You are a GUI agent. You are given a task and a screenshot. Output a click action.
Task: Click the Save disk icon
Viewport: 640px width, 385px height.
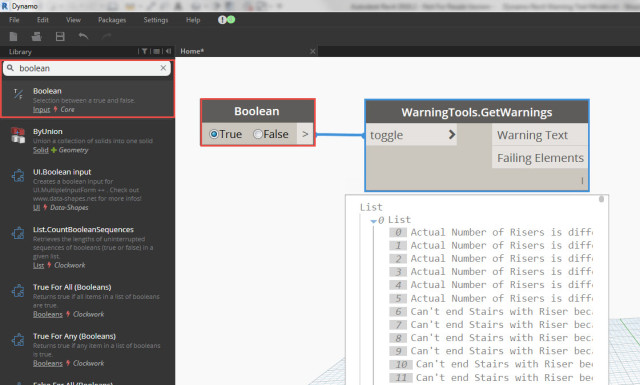(60, 36)
